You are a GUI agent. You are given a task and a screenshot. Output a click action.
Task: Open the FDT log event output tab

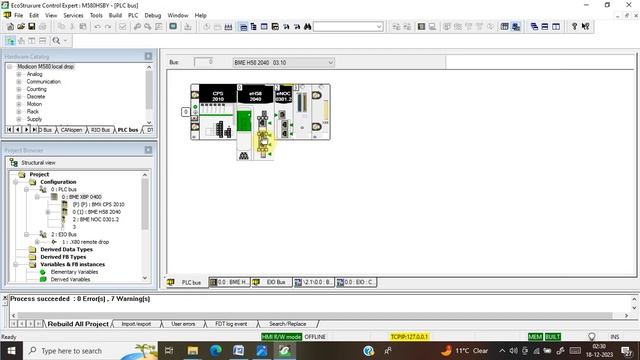231,324
